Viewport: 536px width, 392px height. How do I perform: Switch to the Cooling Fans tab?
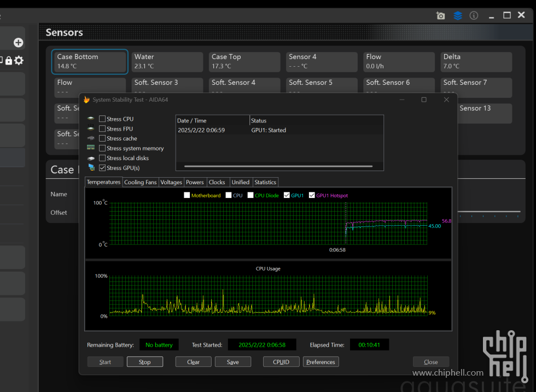140,182
